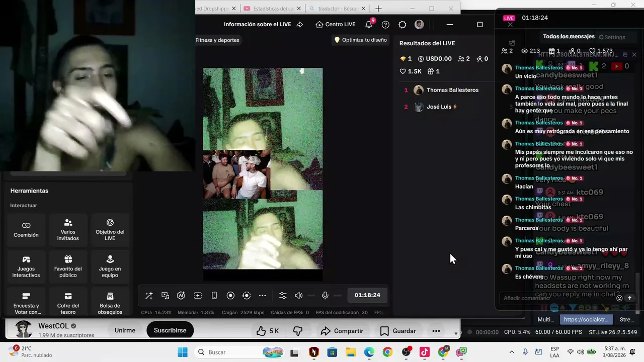
Task: Open Microsoft Edge from the taskbar
Action: (369, 352)
